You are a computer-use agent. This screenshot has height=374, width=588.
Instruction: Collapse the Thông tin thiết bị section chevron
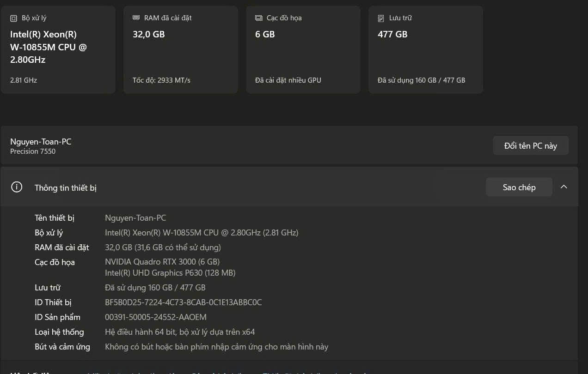[563, 187]
